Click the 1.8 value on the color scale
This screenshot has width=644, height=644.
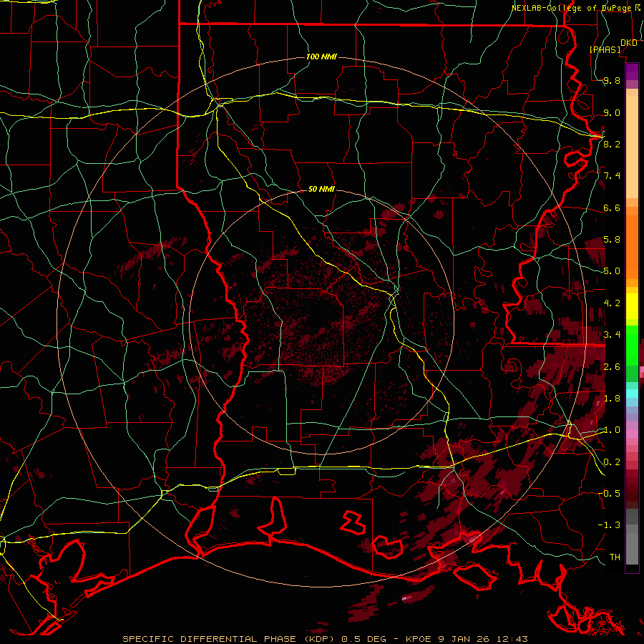click(x=612, y=399)
